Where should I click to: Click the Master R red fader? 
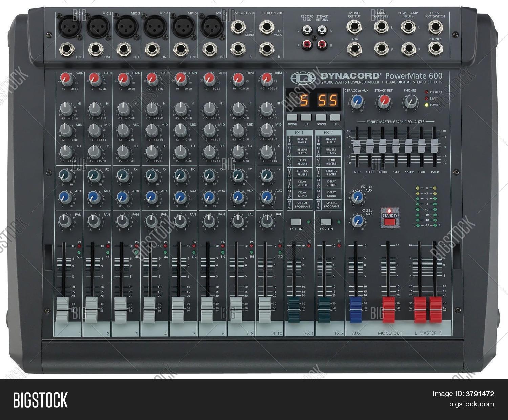pos(436,309)
